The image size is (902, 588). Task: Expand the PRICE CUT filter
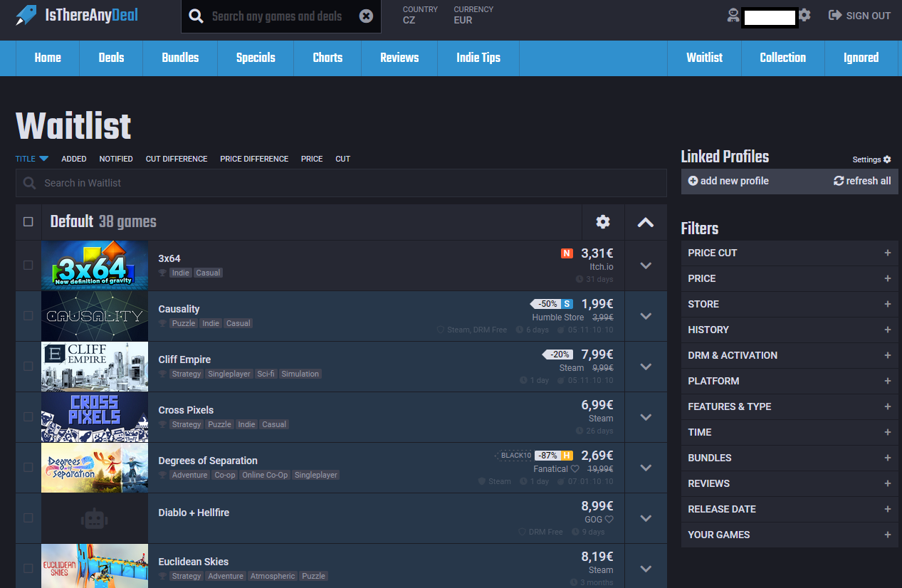pyautogui.click(x=887, y=253)
